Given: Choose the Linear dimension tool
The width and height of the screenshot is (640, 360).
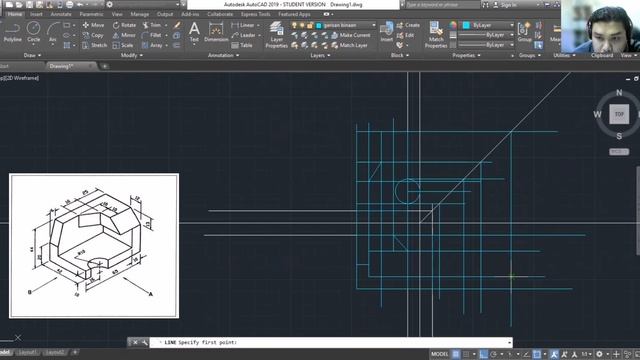Looking at the screenshot, I should [243, 25].
